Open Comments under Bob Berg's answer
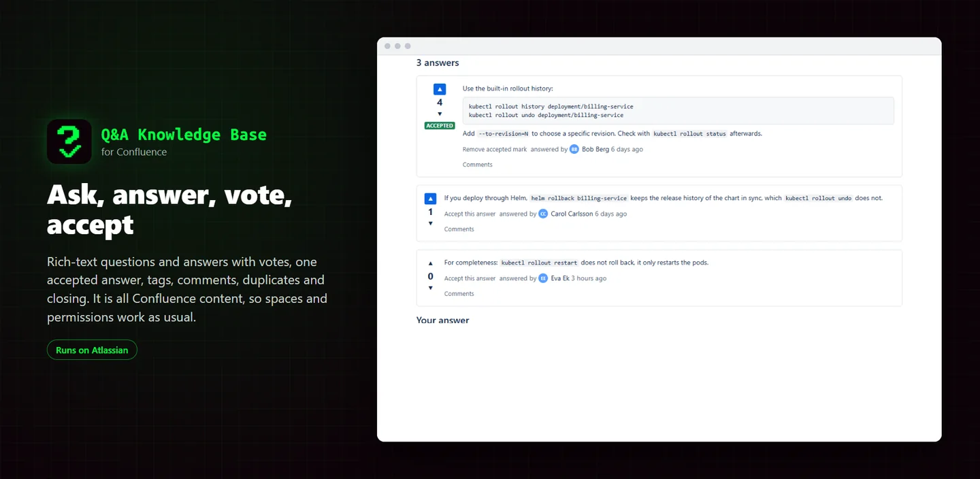 (x=478, y=165)
